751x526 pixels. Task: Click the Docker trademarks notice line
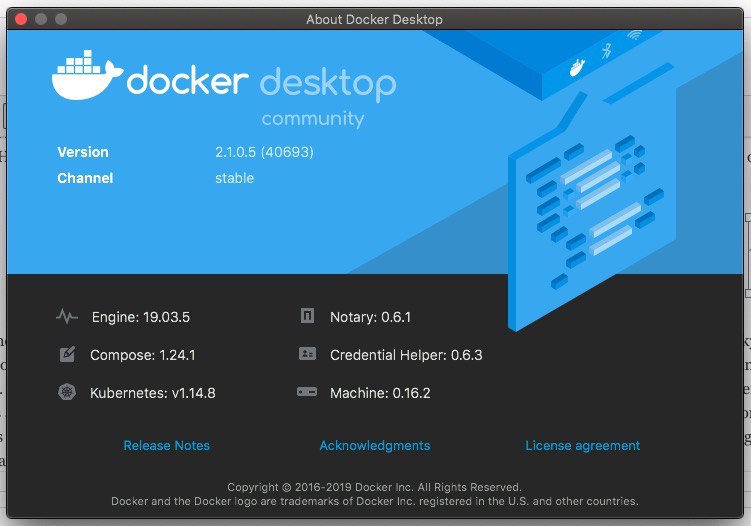pyautogui.click(x=375, y=501)
